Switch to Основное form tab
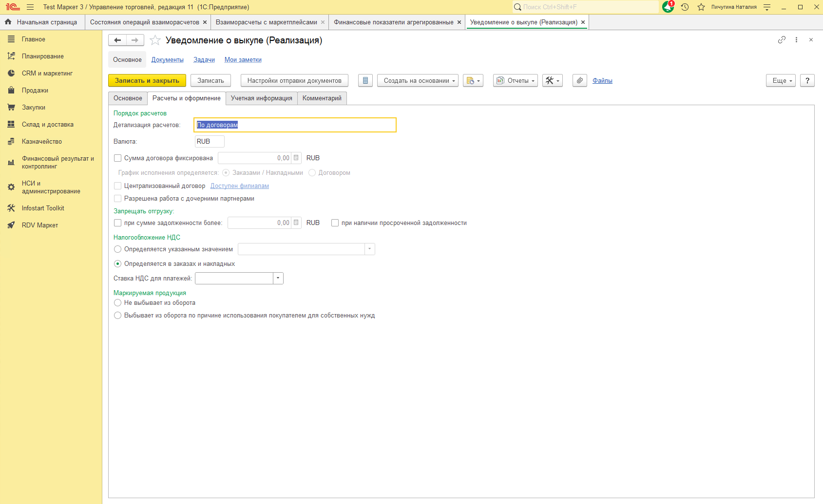The image size is (823, 504). [x=128, y=98]
